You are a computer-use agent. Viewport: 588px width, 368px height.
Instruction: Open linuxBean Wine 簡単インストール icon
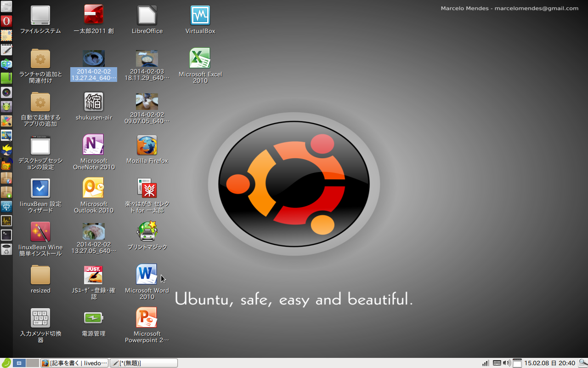[x=40, y=232]
